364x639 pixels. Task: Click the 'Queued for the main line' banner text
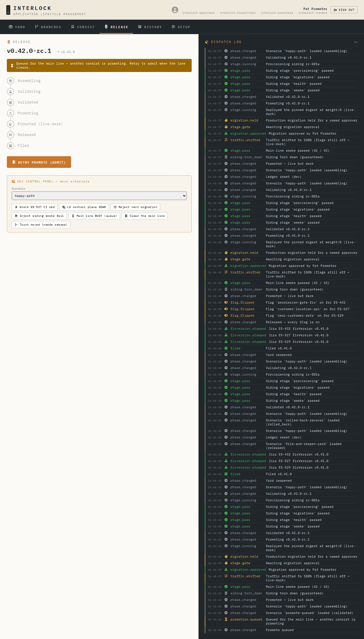[x=101, y=65]
